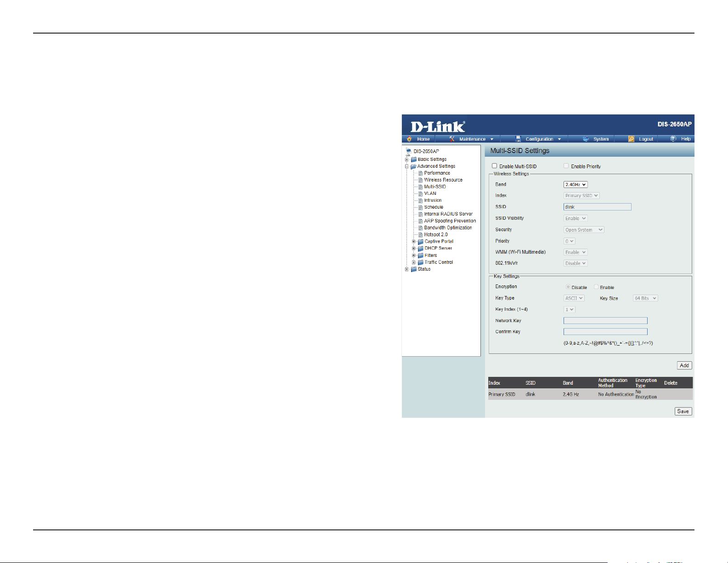Click the DHCP Server folder icon
Image resolution: width=728 pixels, height=563 pixels.
(x=421, y=248)
